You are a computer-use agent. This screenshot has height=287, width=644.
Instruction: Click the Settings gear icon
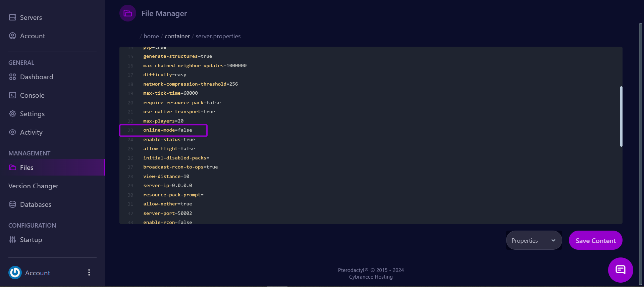[12, 114]
